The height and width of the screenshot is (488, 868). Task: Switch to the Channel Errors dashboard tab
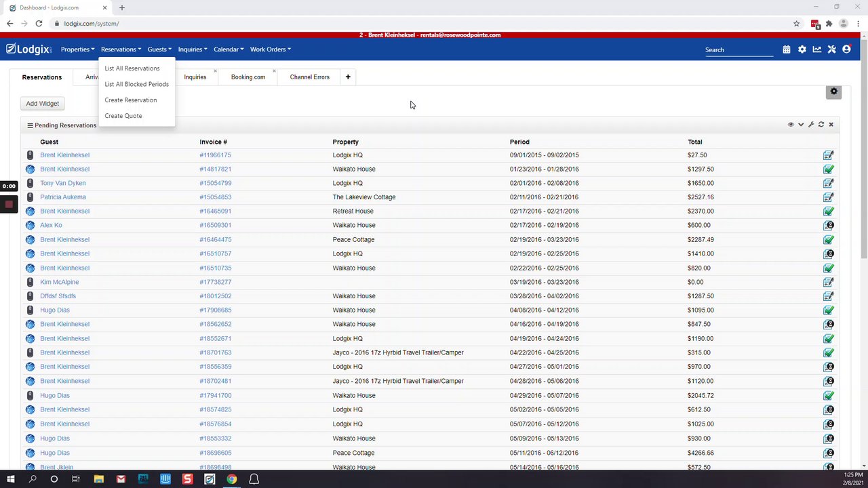pos(310,77)
